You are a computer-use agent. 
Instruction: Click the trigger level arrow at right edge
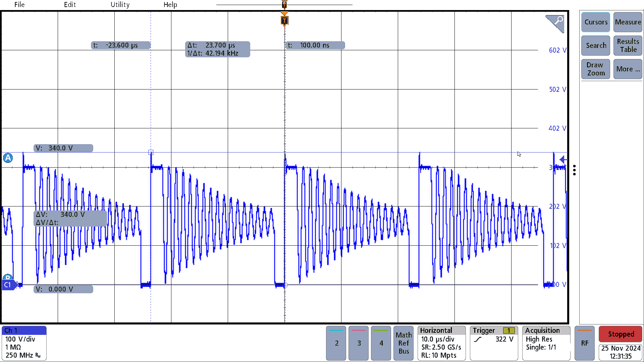click(563, 160)
